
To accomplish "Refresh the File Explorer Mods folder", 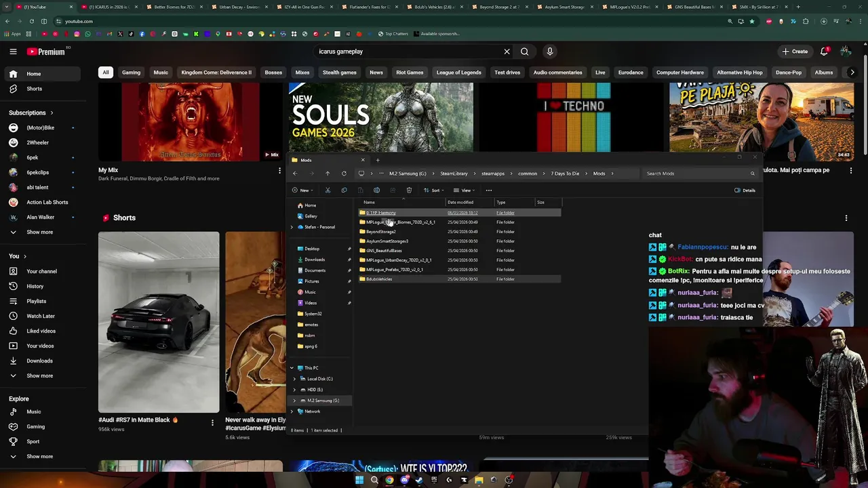I will [x=344, y=174].
